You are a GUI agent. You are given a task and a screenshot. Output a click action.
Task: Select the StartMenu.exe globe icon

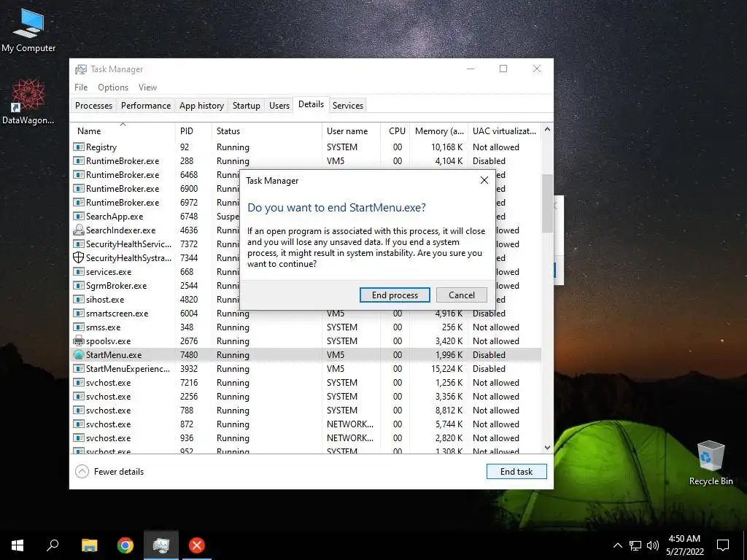[x=78, y=355]
